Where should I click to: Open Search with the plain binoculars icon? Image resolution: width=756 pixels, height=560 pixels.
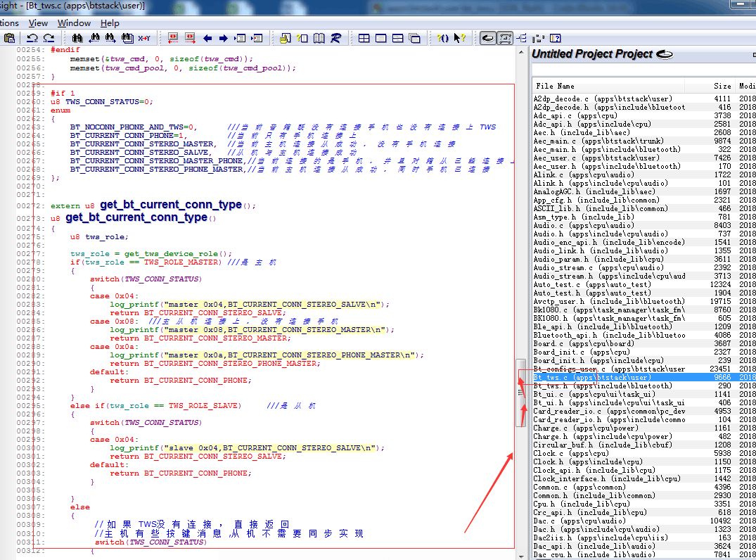77,38
